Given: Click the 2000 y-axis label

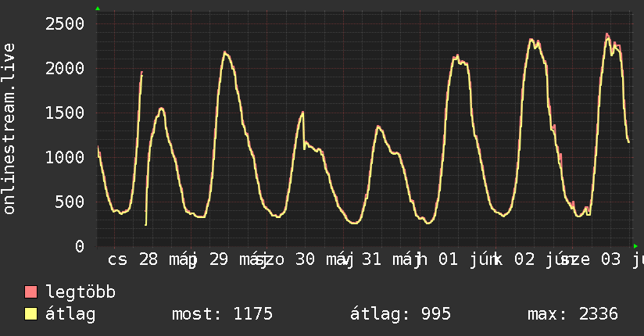Looking at the screenshot, I should click(x=65, y=68).
